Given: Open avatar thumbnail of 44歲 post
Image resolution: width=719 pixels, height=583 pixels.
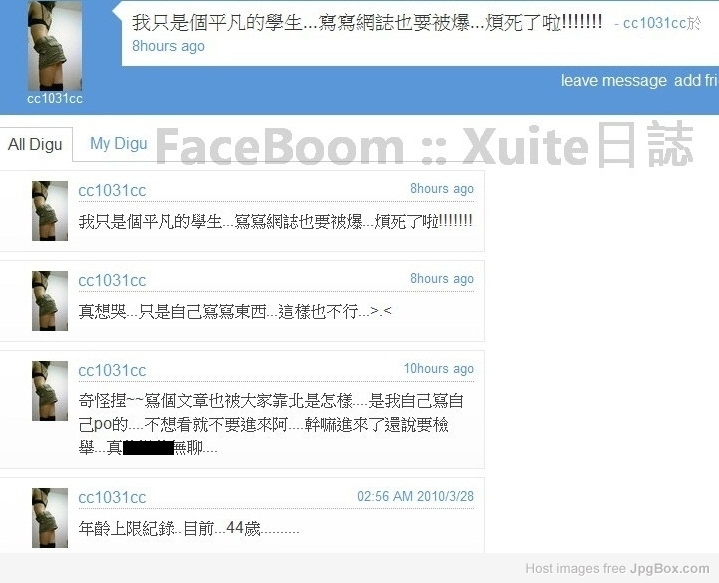Looking at the screenshot, I should [x=50, y=518].
